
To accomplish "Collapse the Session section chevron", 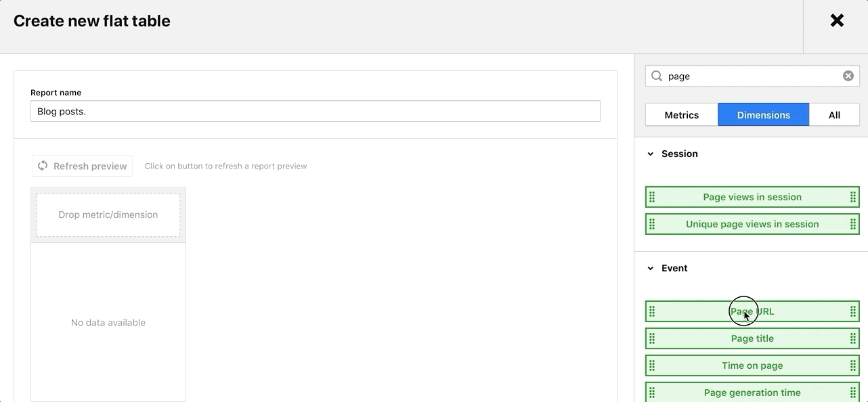I will coord(651,154).
